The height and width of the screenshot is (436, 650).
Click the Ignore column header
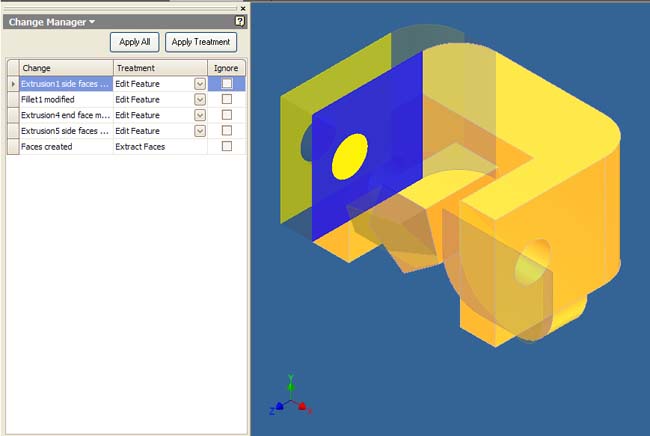(x=226, y=68)
